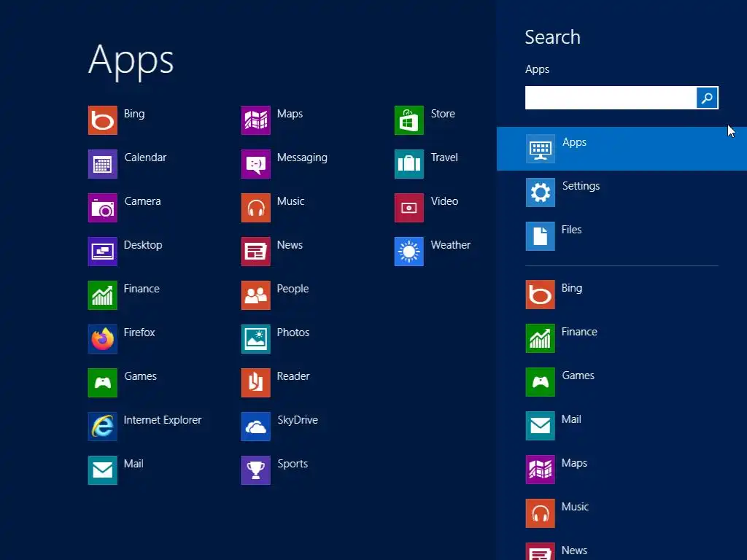Open the News icon in the Apps list
The height and width of the screenshot is (560, 747).
tap(256, 252)
